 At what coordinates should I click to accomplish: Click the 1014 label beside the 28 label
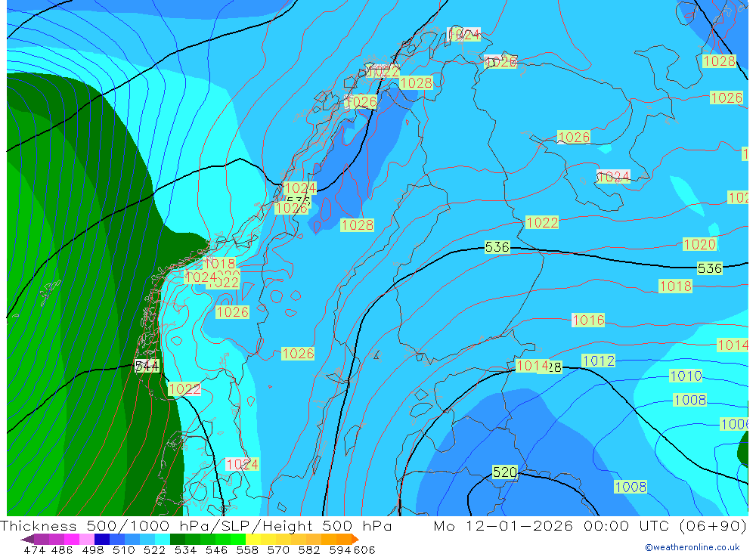click(532, 366)
